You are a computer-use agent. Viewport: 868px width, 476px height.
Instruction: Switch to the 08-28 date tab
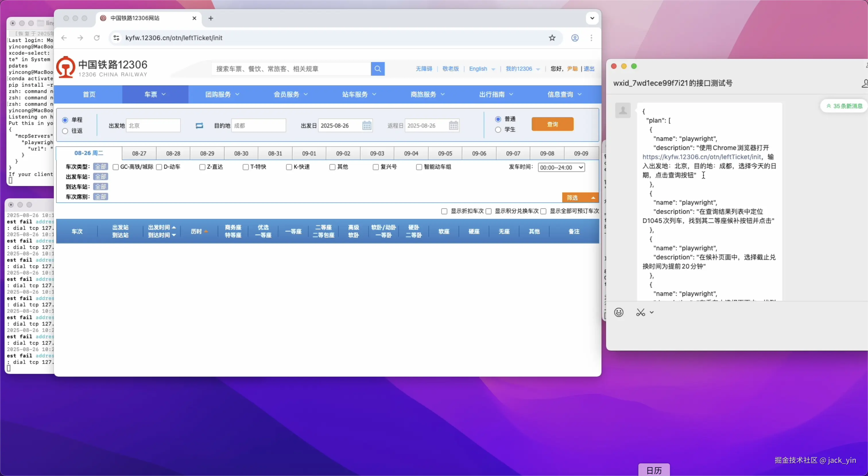(173, 153)
